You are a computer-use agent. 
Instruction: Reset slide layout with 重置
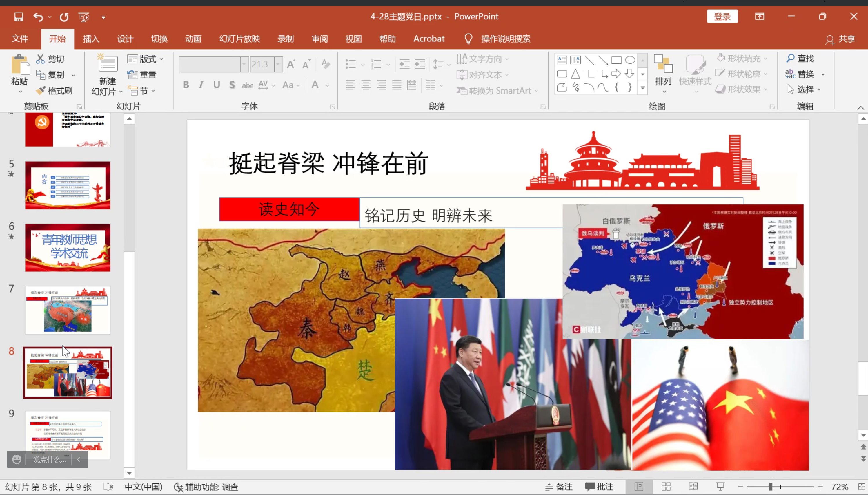142,74
